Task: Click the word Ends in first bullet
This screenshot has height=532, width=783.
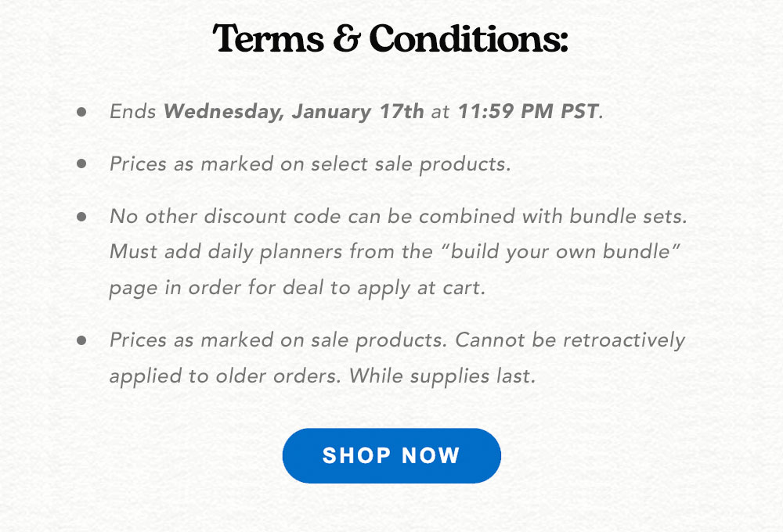Action: pos(133,111)
